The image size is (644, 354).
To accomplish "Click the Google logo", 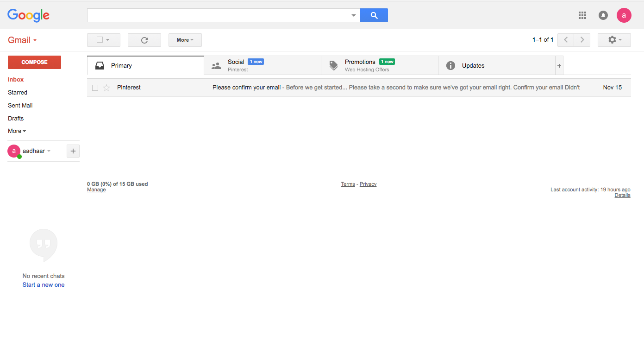I will coord(28,15).
